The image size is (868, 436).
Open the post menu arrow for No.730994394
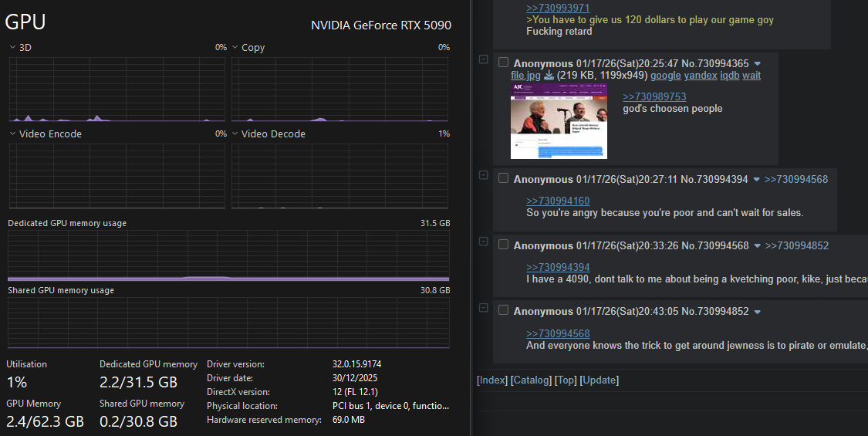click(x=756, y=180)
